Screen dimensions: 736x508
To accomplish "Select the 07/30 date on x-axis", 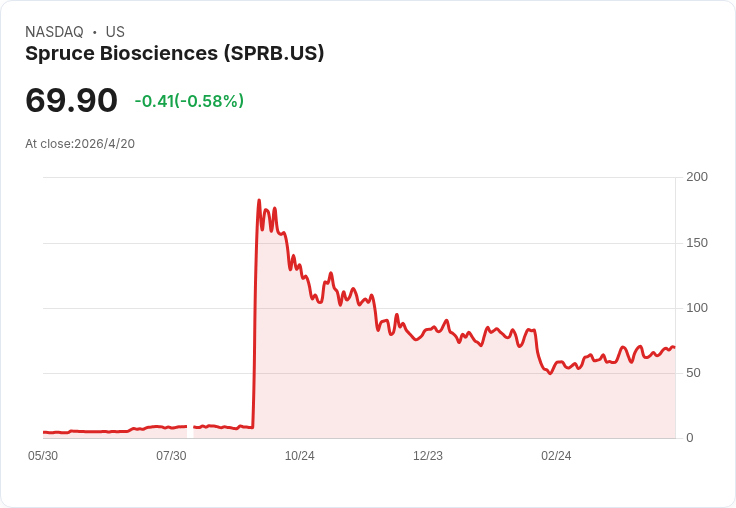I will tap(171, 456).
